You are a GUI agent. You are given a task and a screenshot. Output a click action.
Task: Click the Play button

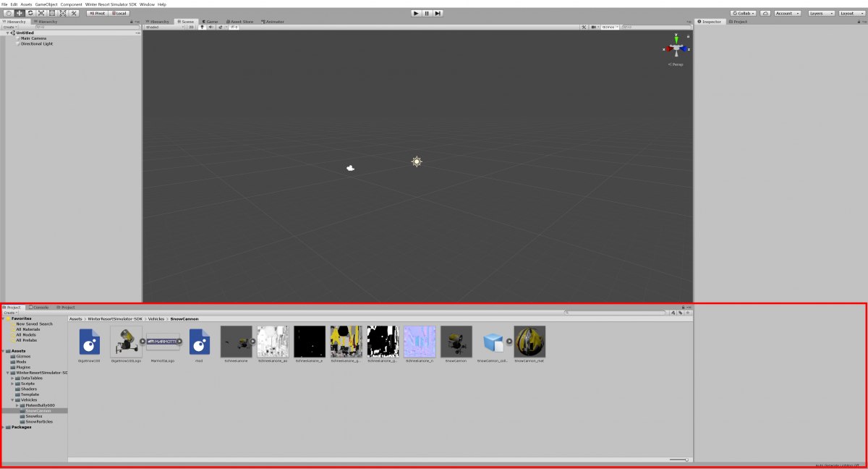416,13
